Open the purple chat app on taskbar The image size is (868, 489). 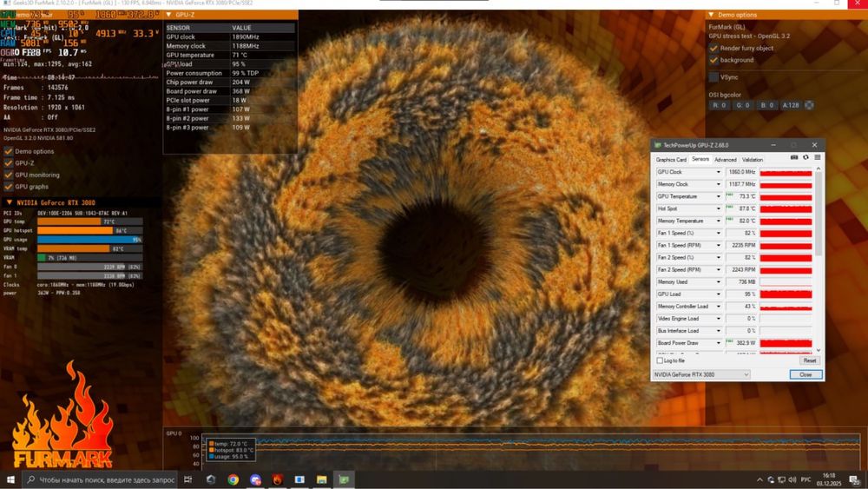coord(255,479)
